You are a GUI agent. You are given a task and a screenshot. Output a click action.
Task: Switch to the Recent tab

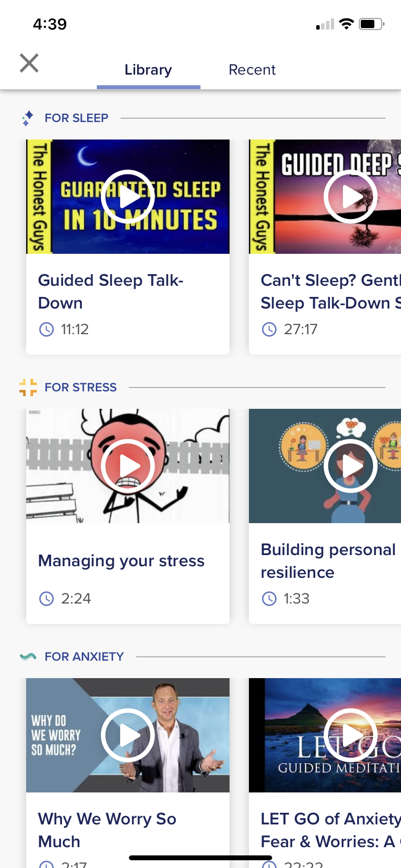pyautogui.click(x=252, y=70)
